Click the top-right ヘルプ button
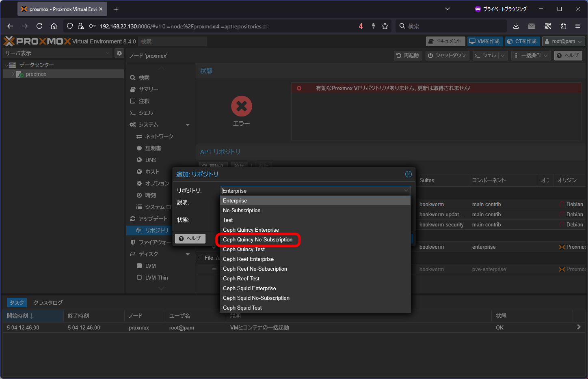The height and width of the screenshot is (379, 588). 568,56
